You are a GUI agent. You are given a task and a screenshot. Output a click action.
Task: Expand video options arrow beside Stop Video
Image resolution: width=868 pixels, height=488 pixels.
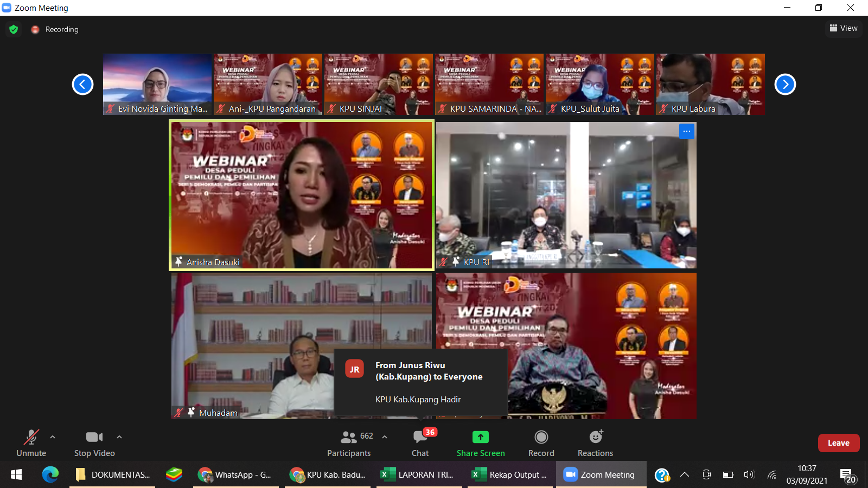coord(119,436)
